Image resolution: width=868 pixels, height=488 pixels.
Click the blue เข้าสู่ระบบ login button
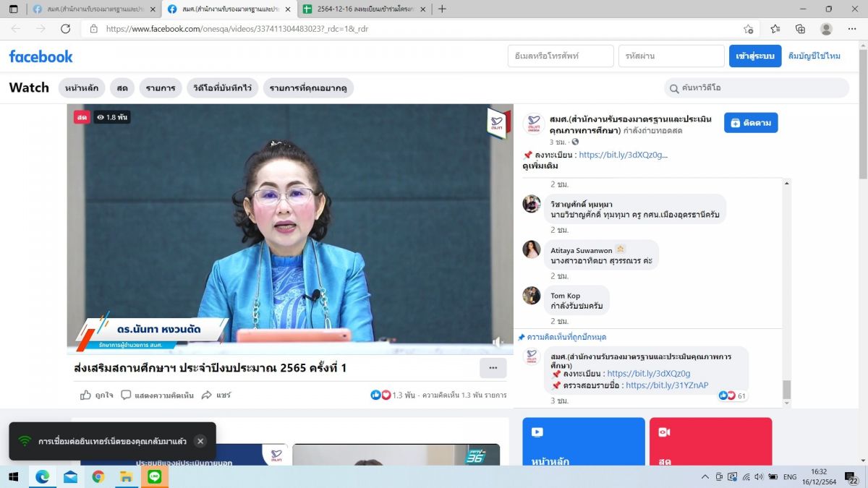[x=754, y=56]
